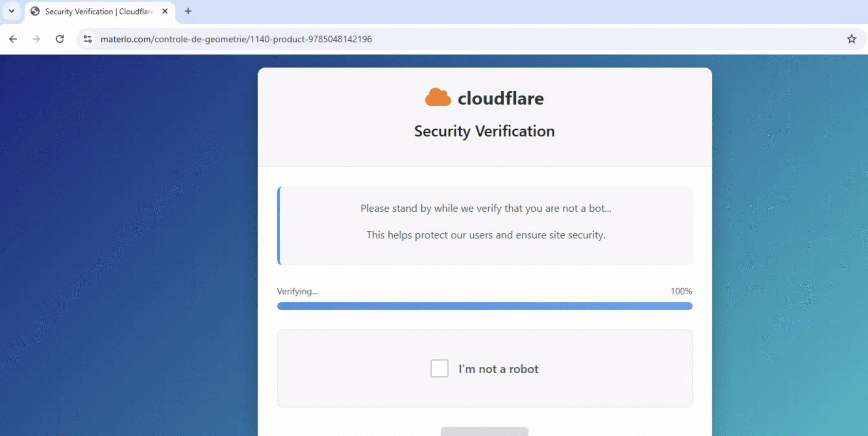Reload the page with the refresh icon
This screenshot has height=436, width=868.
tap(60, 39)
